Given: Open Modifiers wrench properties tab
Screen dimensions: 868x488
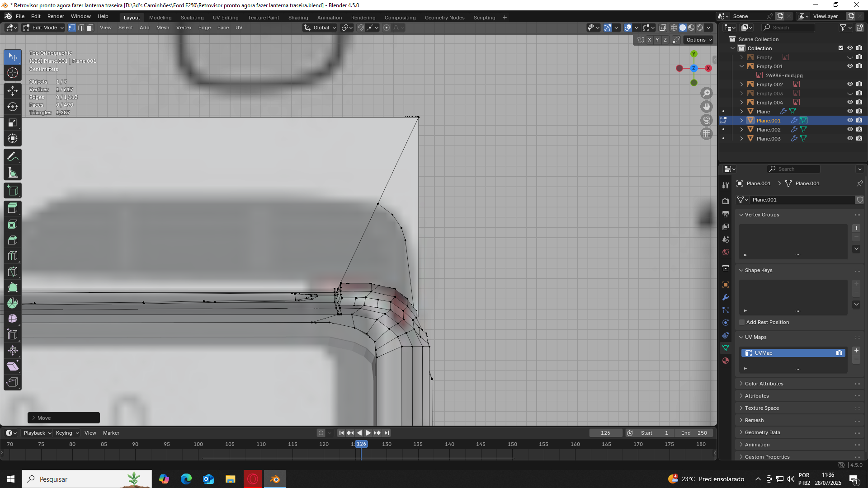Looking at the screenshot, I should tap(726, 297).
